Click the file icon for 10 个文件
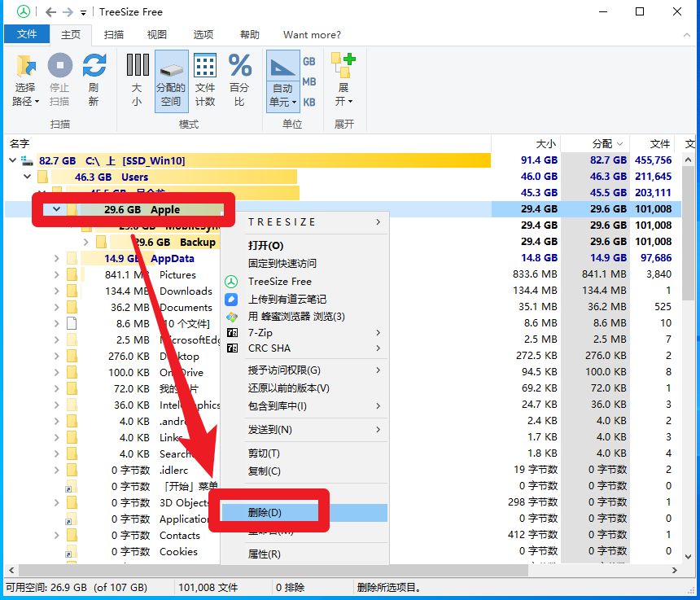 pyautogui.click(x=72, y=323)
